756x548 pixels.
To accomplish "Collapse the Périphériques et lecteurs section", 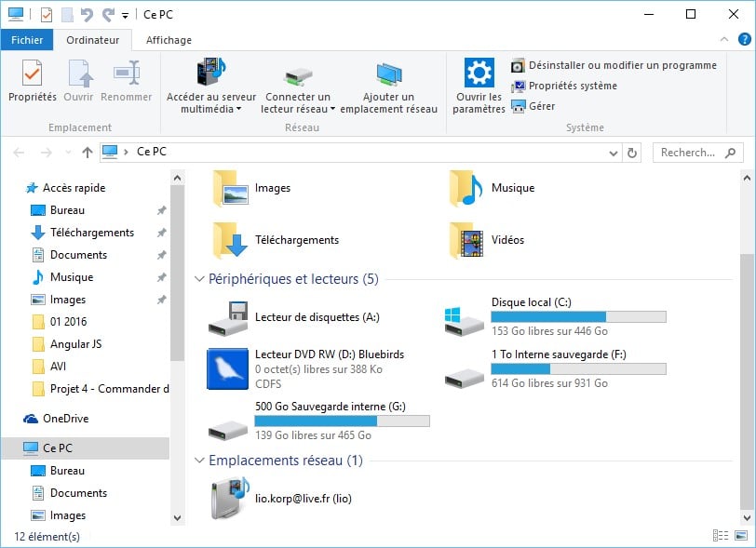I will coord(199,279).
